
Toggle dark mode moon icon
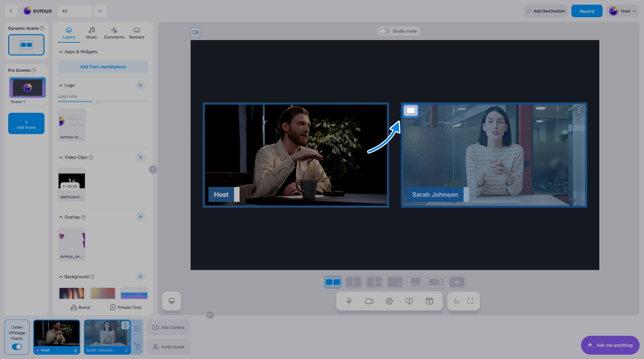(x=457, y=301)
